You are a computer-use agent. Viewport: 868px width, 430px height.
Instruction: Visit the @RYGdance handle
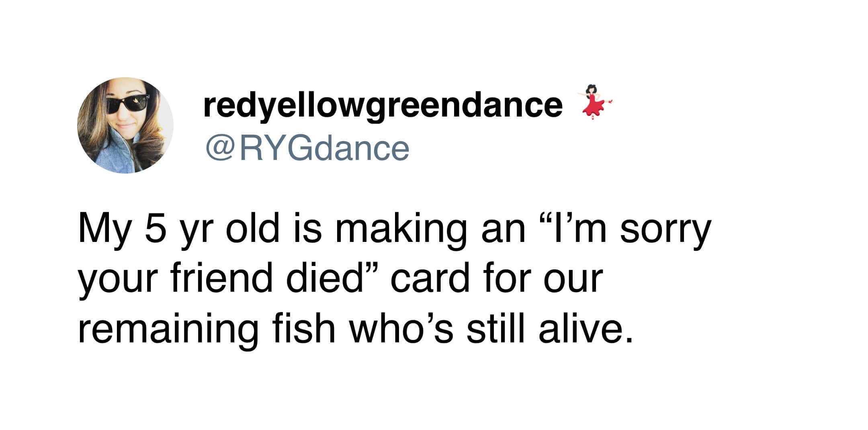307,149
